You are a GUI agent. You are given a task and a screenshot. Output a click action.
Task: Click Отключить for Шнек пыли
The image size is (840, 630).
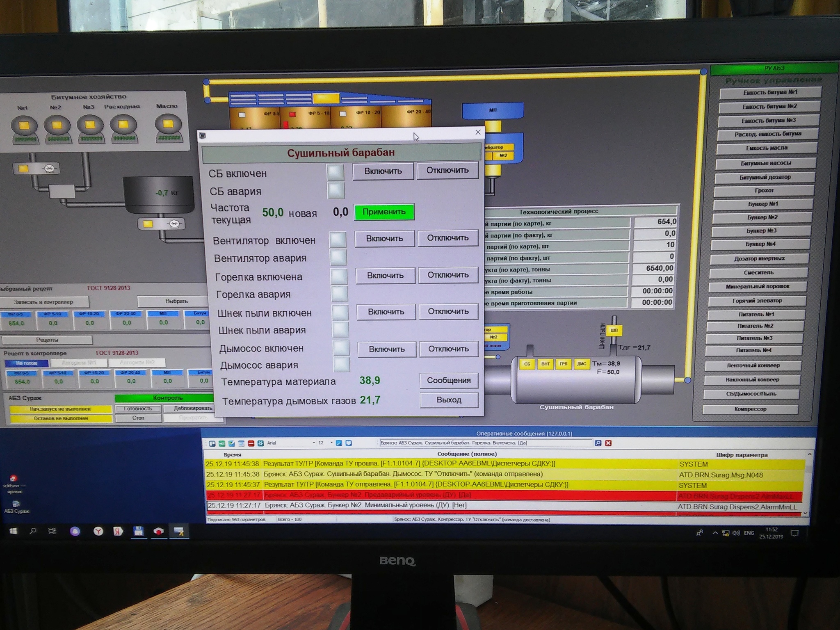click(448, 312)
